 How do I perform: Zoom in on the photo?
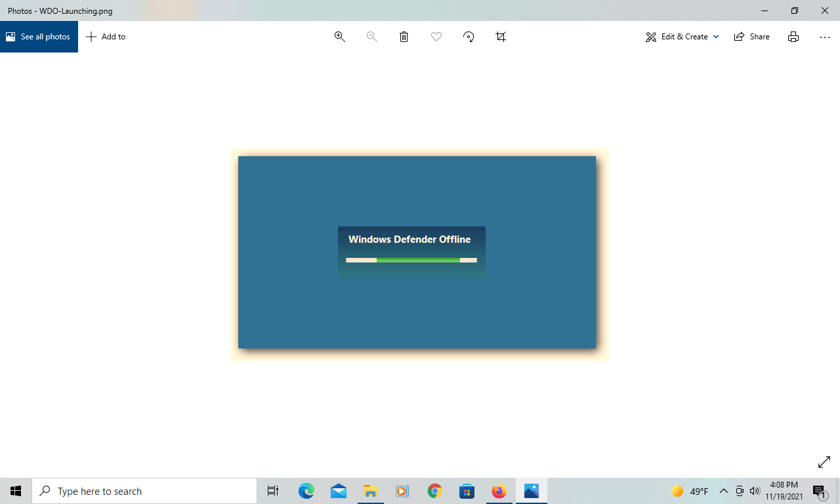(x=340, y=37)
